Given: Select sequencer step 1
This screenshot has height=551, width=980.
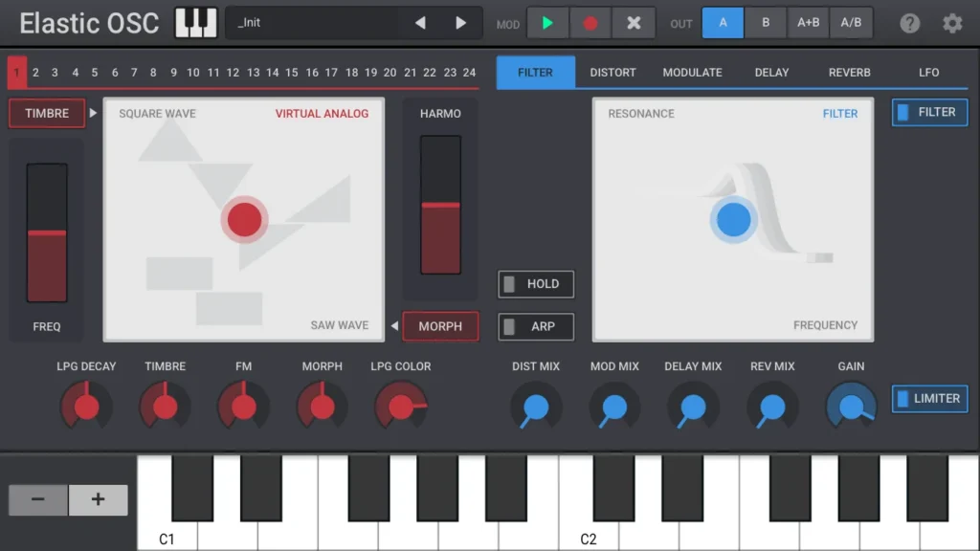Looking at the screenshot, I should coord(17,73).
